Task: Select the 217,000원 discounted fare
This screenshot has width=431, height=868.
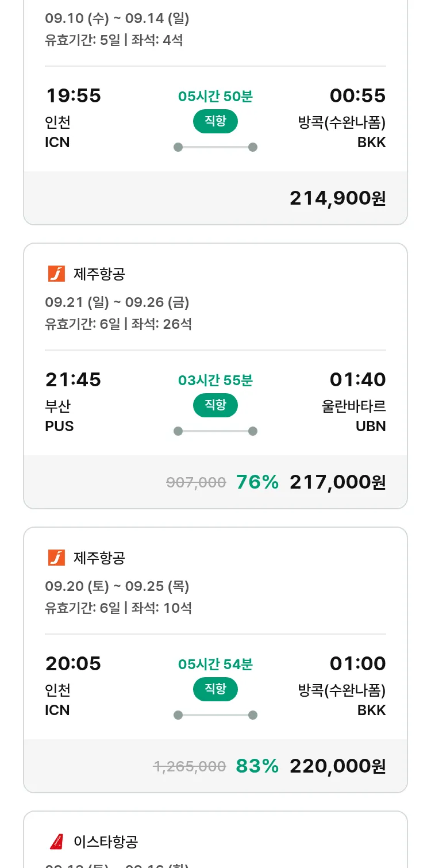Action: click(337, 482)
